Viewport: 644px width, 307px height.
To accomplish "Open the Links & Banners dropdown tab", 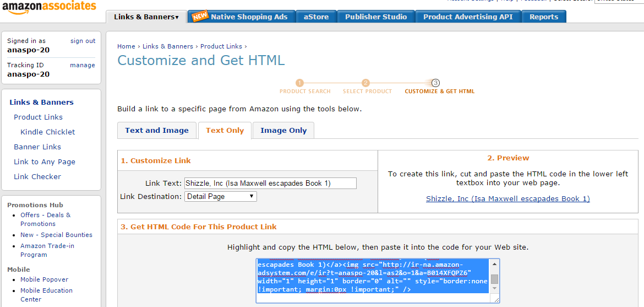I will click(x=146, y=17).
